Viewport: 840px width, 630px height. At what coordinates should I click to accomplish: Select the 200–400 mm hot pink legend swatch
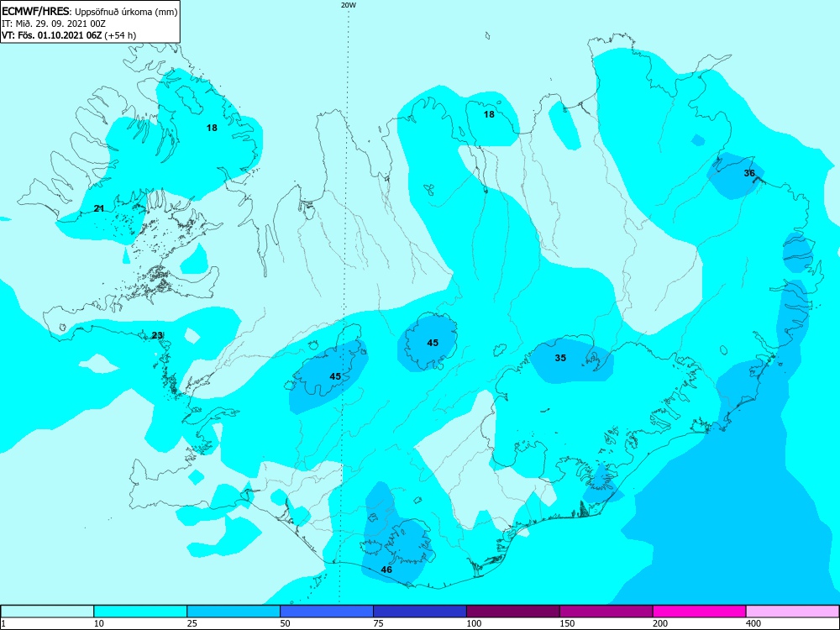tap(700, 612)
